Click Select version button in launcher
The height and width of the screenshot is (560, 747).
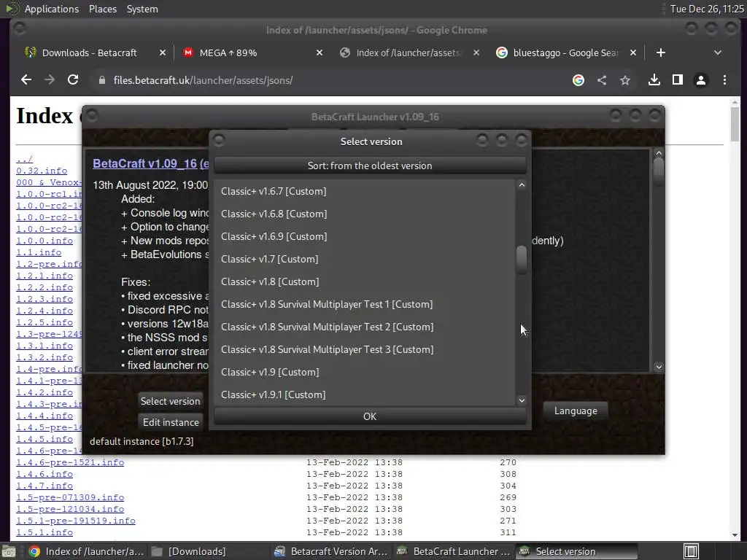coord(170,401)
